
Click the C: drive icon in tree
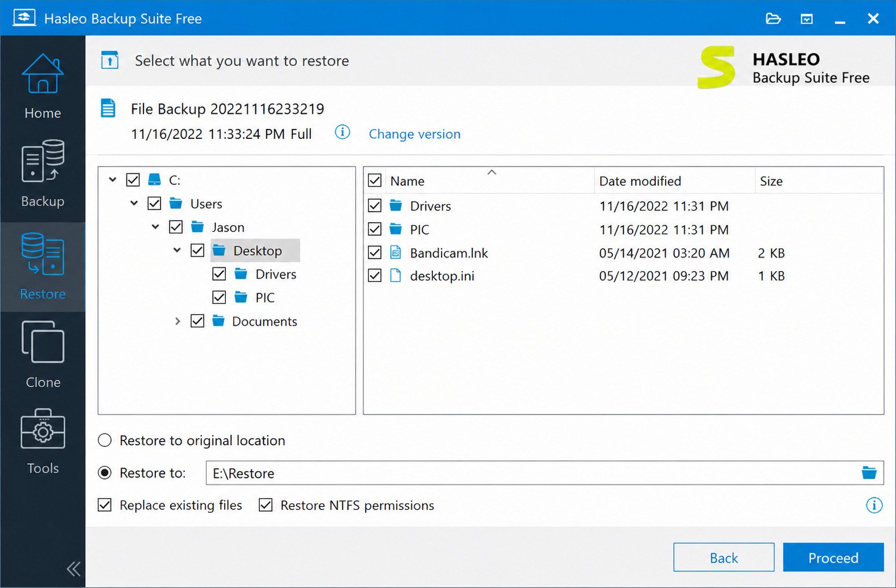pyautogui.click(x=155, y=179)
